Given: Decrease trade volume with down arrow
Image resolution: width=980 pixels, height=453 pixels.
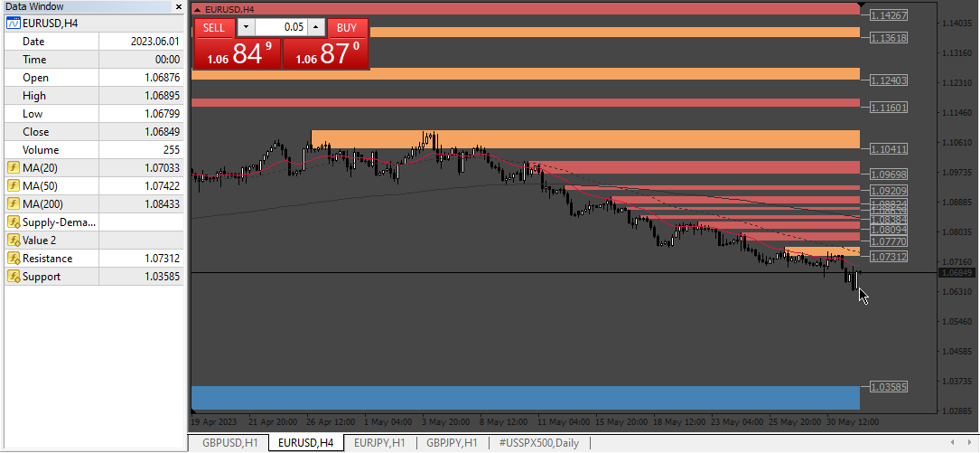Looking at the screenshot, I should pos(246,27).
